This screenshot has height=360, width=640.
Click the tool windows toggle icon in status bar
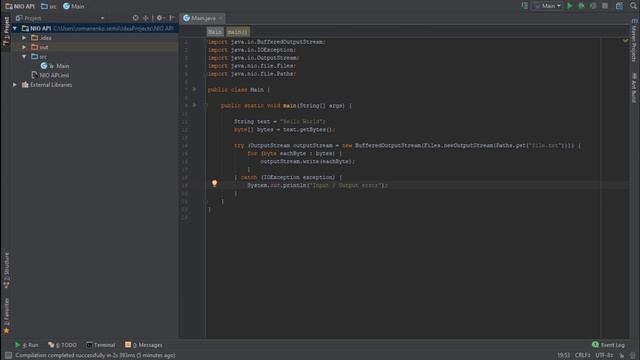[x=8, y=356]
